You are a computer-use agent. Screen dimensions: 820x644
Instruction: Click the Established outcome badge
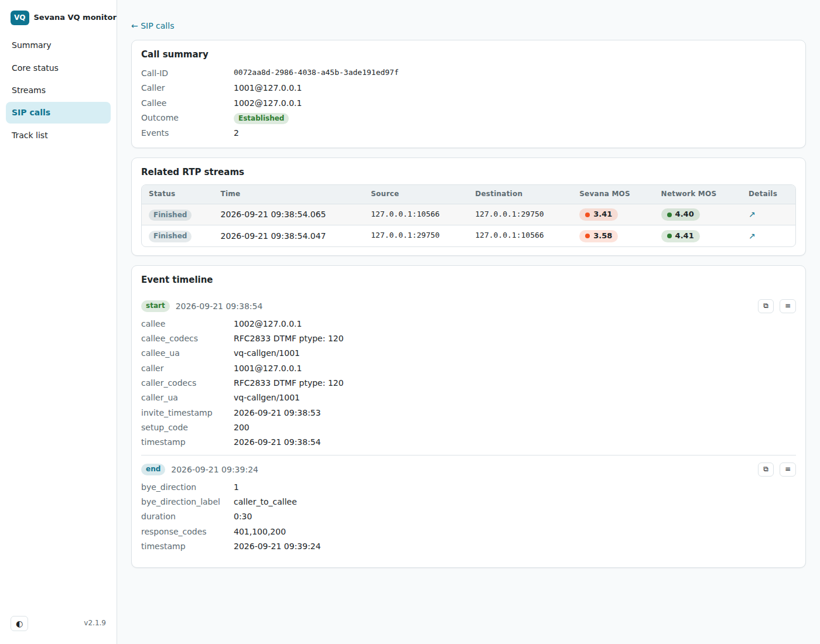click(261, 118)
